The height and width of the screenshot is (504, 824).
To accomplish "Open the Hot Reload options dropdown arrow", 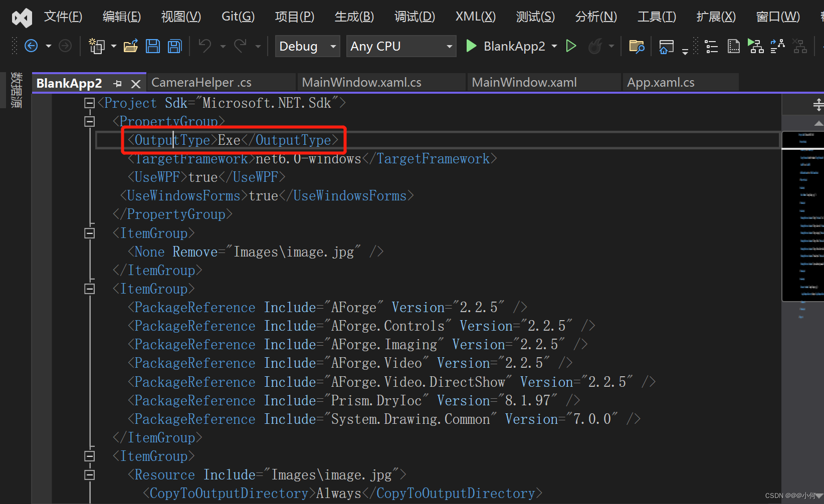I will click(611, 46).
